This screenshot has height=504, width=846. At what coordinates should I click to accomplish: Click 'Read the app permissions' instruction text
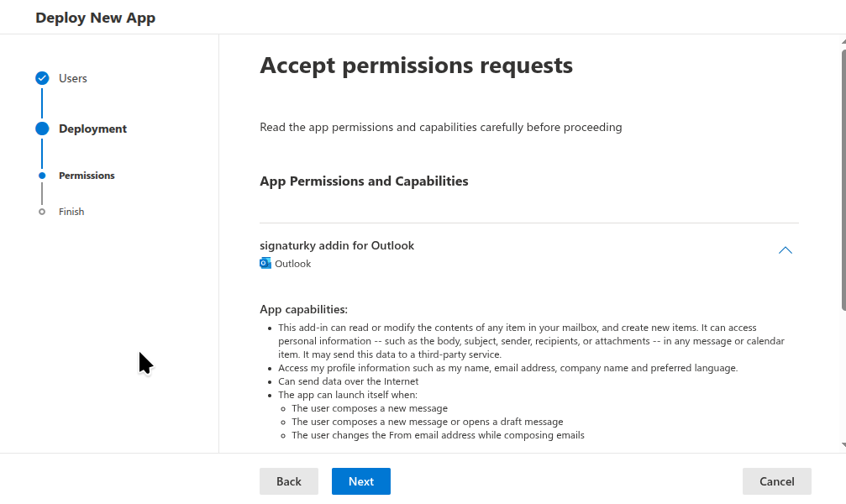click(441, 128)
